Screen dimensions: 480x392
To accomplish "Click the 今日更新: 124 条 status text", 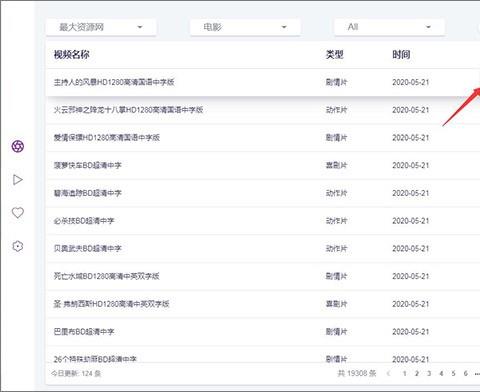I will [76, 373].
